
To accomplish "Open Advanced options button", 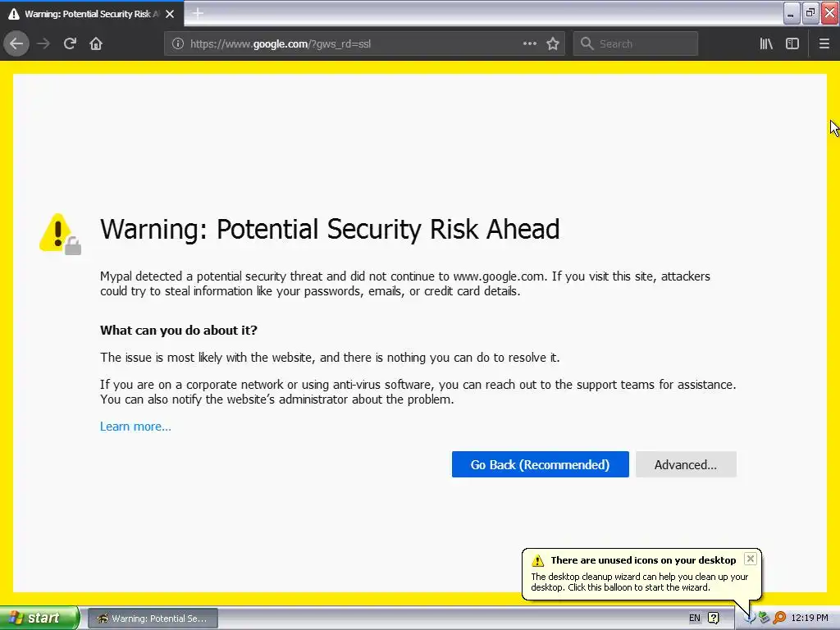I will (686, 464).
